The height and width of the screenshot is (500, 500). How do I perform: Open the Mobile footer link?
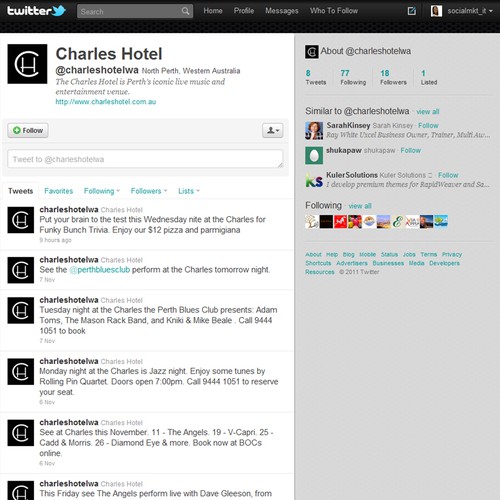coord(367,254)
